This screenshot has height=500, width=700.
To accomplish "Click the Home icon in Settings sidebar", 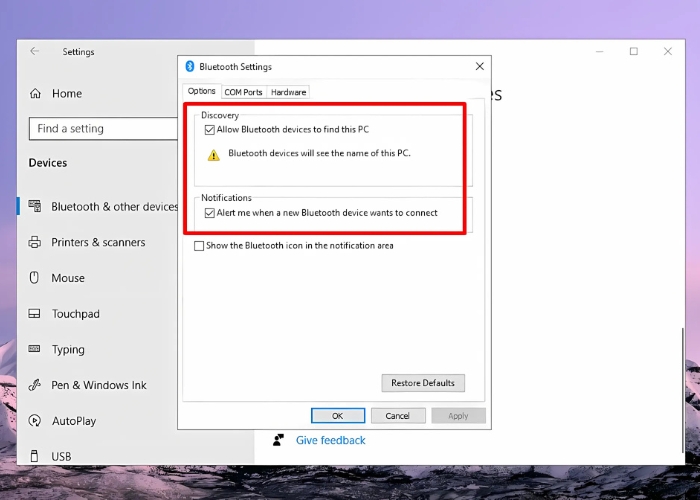I will pyautogui.click(x=34, y=94).
